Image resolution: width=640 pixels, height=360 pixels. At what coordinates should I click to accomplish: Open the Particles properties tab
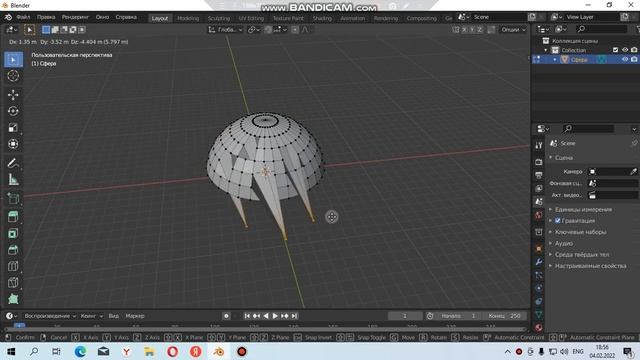point(539,275)
